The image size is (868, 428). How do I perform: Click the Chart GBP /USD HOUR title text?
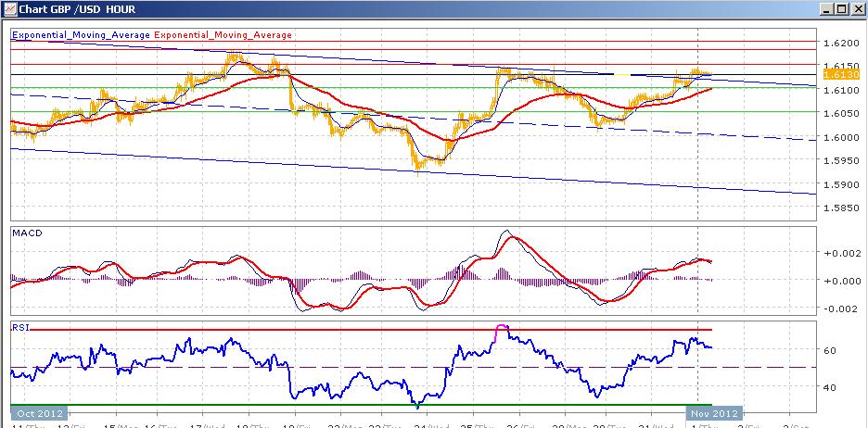click(x=78, y=9)
